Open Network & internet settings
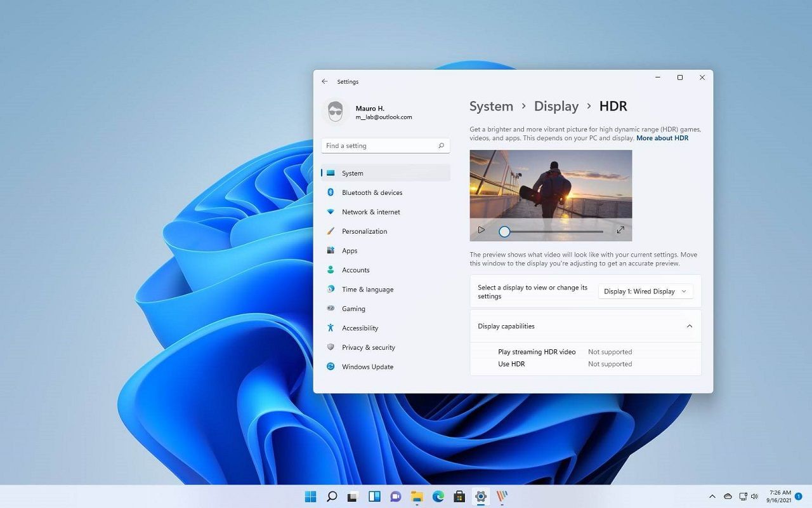812x508 pixels. pyautogui.click(x=370, y=212)
